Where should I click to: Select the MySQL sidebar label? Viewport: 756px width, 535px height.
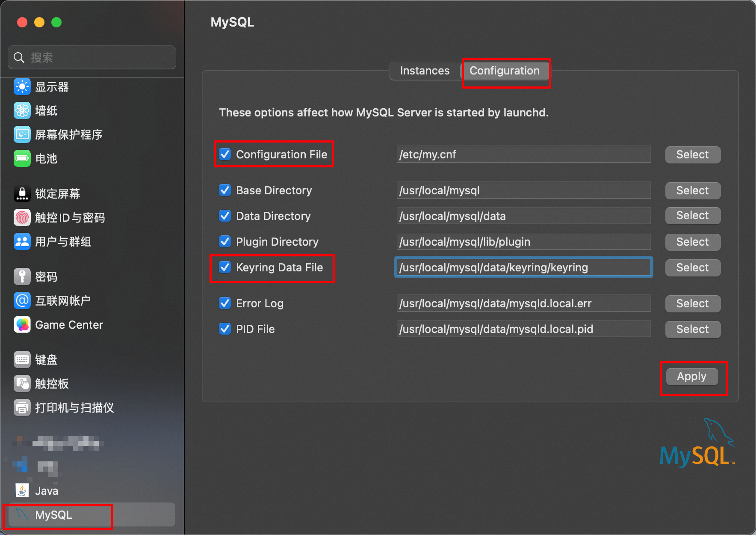pos(53,515)
